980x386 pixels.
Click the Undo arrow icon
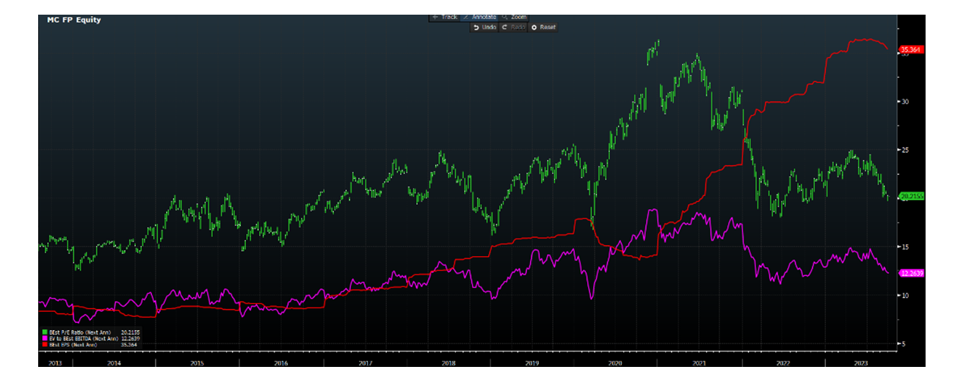point(476,27)
